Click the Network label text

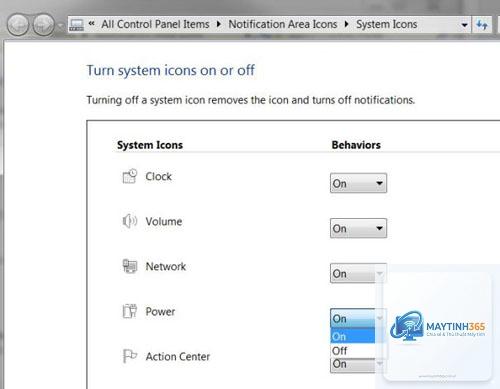point(166,266)
